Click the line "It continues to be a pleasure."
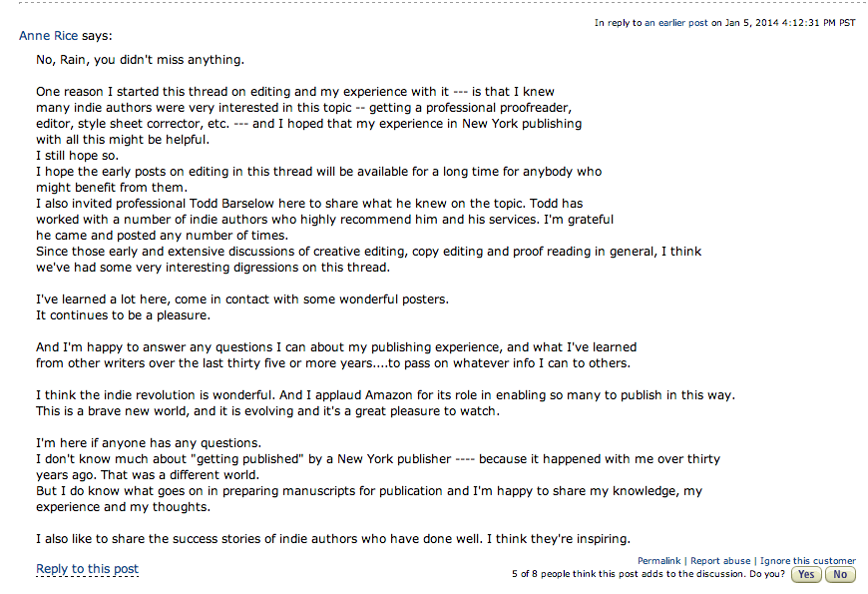Screen dimensions: 868x594 pos(123,315)
